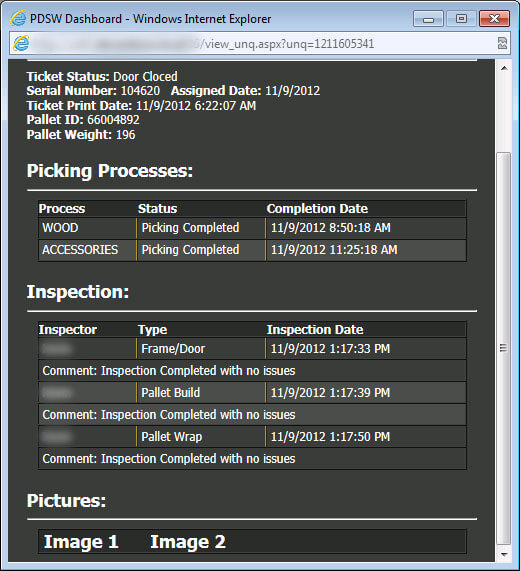The width and height of the screenshot is (520, 571).
Task: Click the Internet Explorer title bar logo
Action: tap(18, 18)
